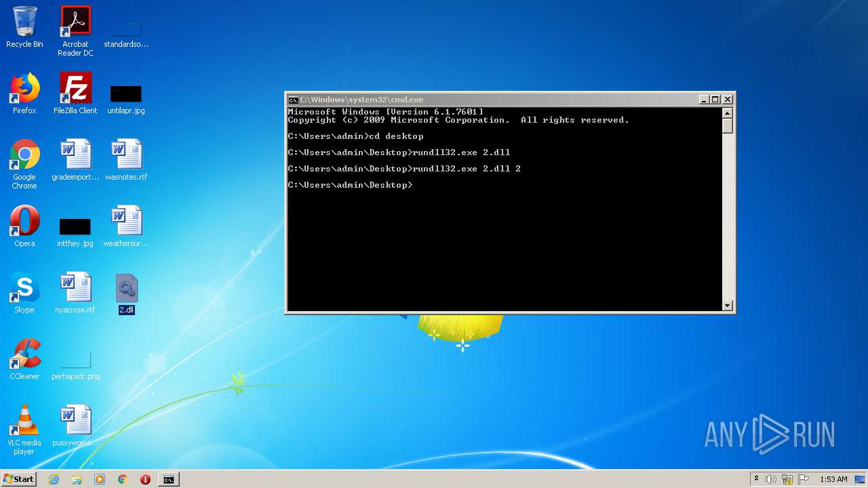Open Action Center flag icon
The width and height of the screenshot is (868, 488).
pyautogui.click(x=803, y=479)
